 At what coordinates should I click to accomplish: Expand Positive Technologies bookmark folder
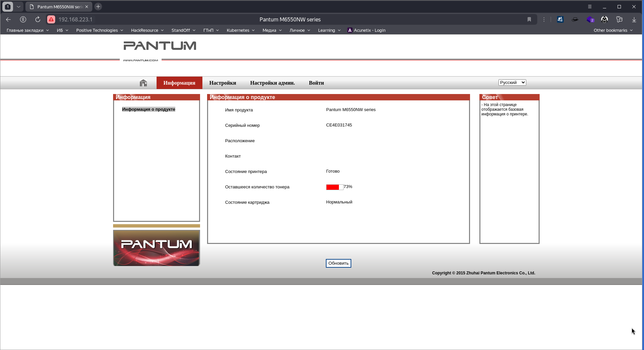(x=100, y=30)
